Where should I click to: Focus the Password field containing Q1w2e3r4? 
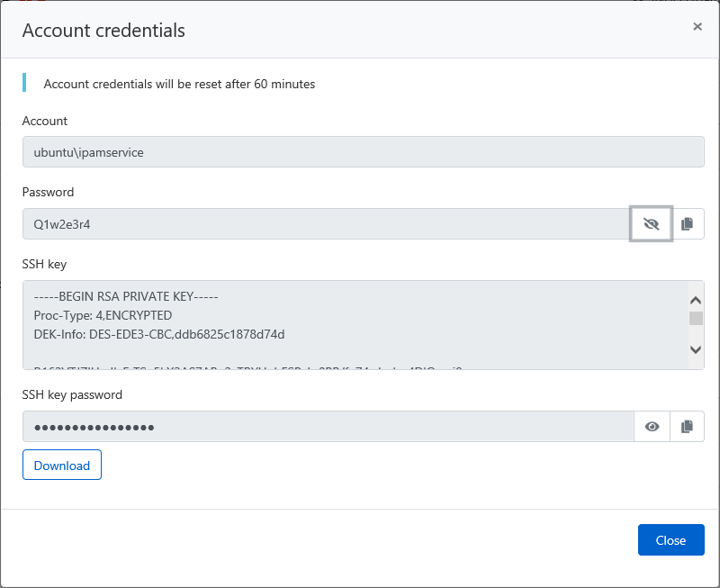click(325, 224)
